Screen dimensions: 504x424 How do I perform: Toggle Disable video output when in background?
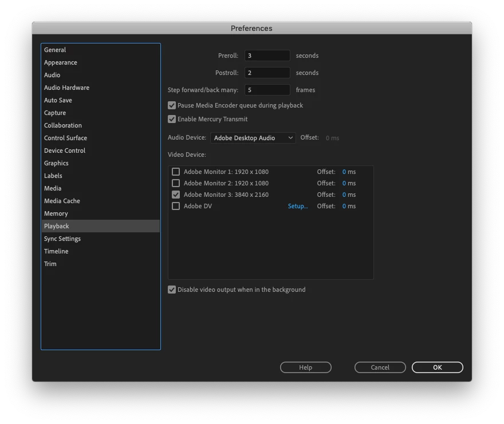pos(172,290)
